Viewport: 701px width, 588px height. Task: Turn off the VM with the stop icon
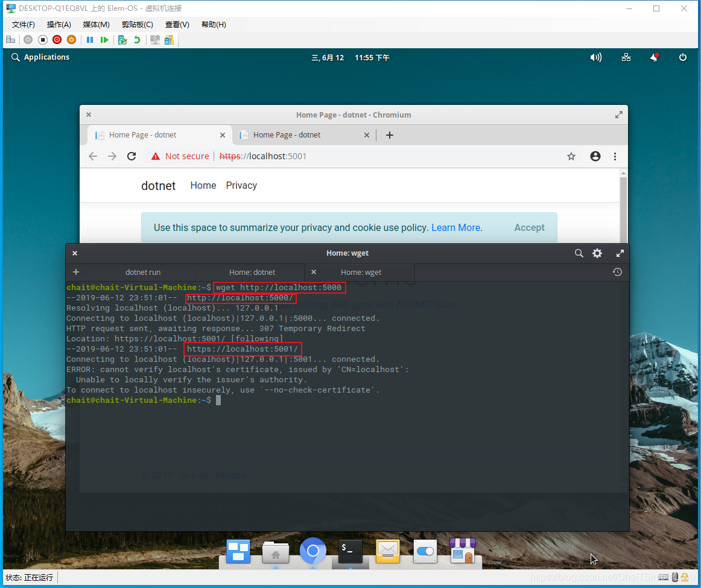(x=43, y=40)
